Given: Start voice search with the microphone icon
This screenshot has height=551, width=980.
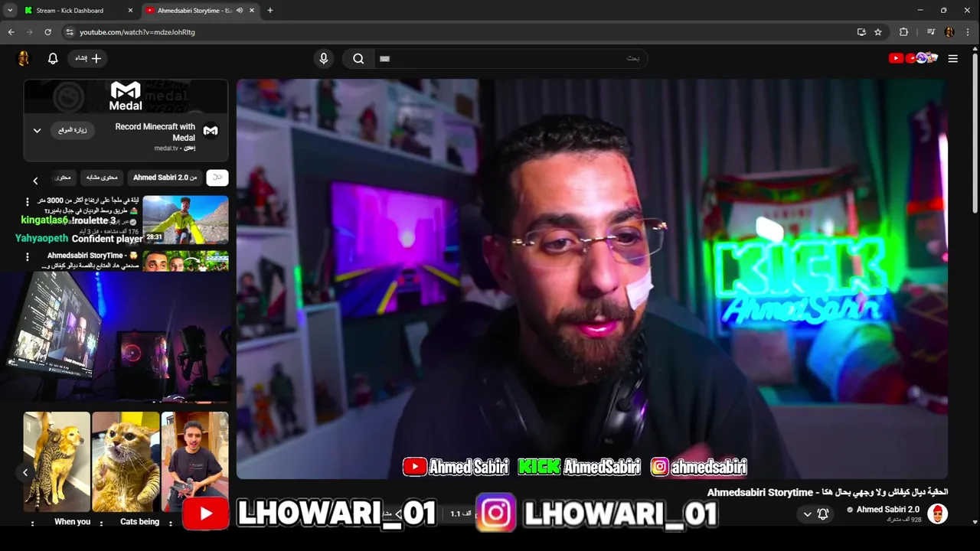Looking at the screenshot, I should (x=323, y=58).
